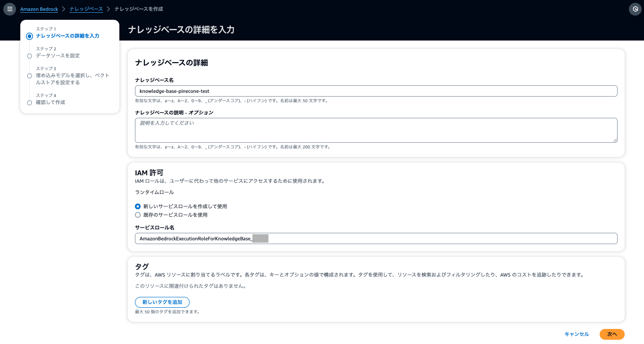Viewport: 644px width, 344px height.
Task: Select 新しいサービスロールを作成して使用 radio option
Action: pos(138,206)
